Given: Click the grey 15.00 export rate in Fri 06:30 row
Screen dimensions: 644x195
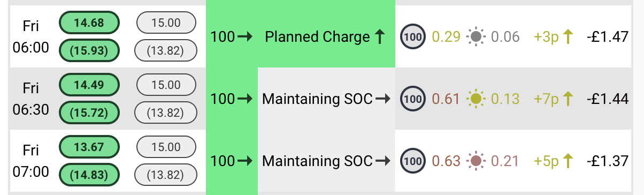Looking at the screenshot, I should coord(166,85).
